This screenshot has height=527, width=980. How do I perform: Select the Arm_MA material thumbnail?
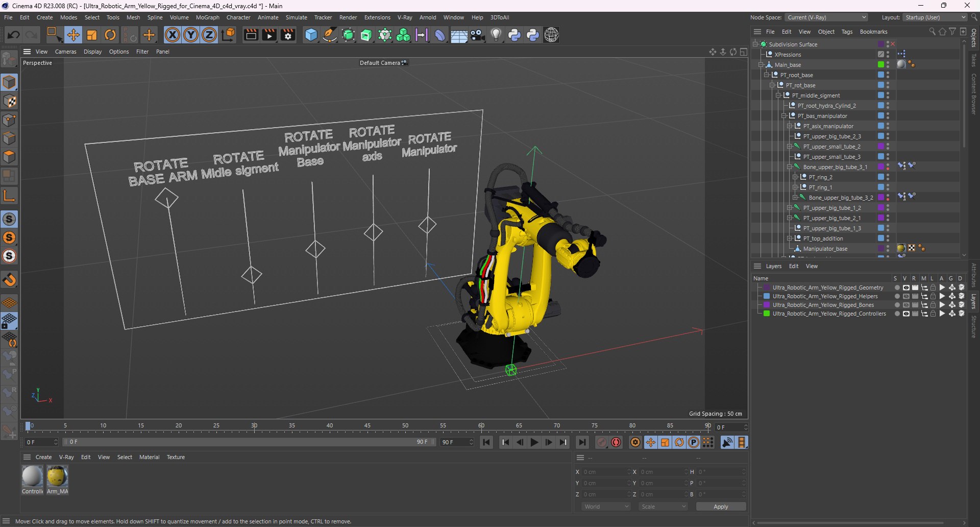pyautogui.click(x=57, y=476)
